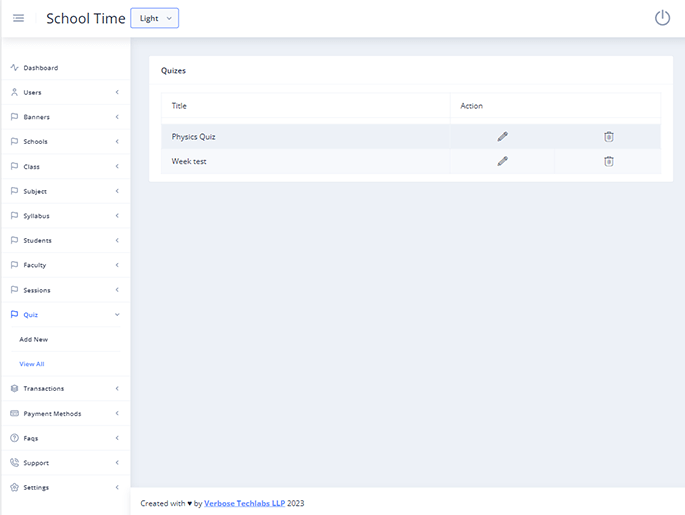Delete the Physics Quiz with trash icon
This screenshot has height=515, width=685.
(x=609, y=137)
